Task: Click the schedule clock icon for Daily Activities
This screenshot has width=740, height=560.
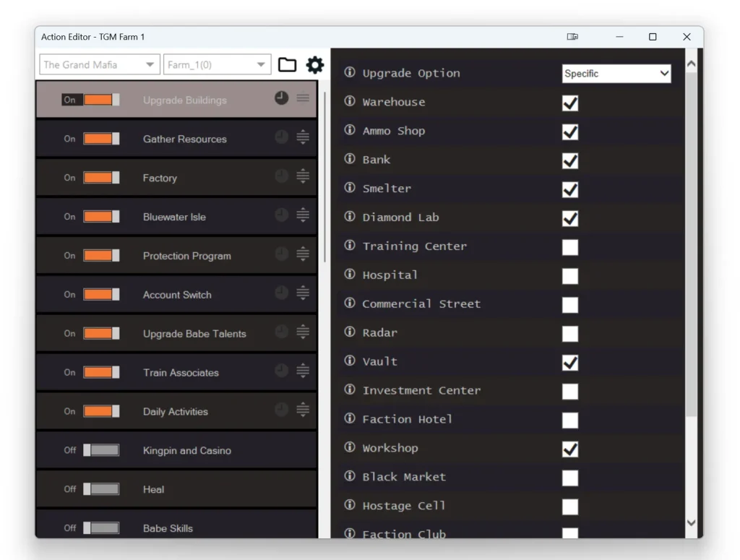Action: (x=282, y=410)
